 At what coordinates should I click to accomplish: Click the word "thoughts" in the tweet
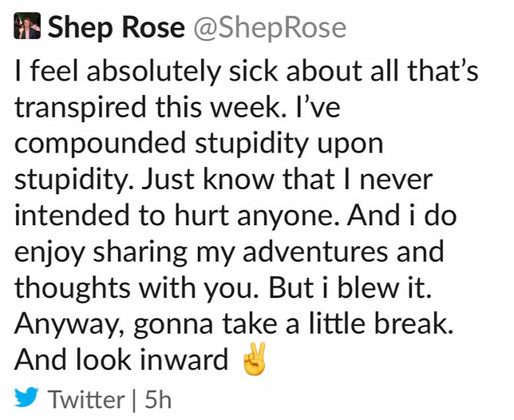click(72, 287)
